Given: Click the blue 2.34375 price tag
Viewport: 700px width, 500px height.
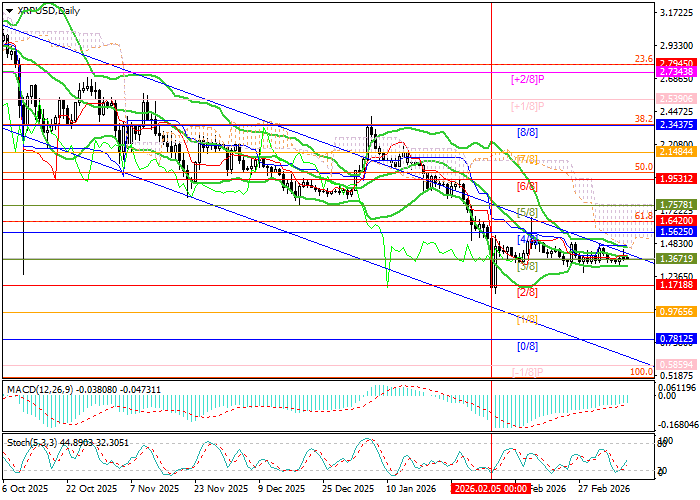Looking at the screenshot, I should coord(676,125).
